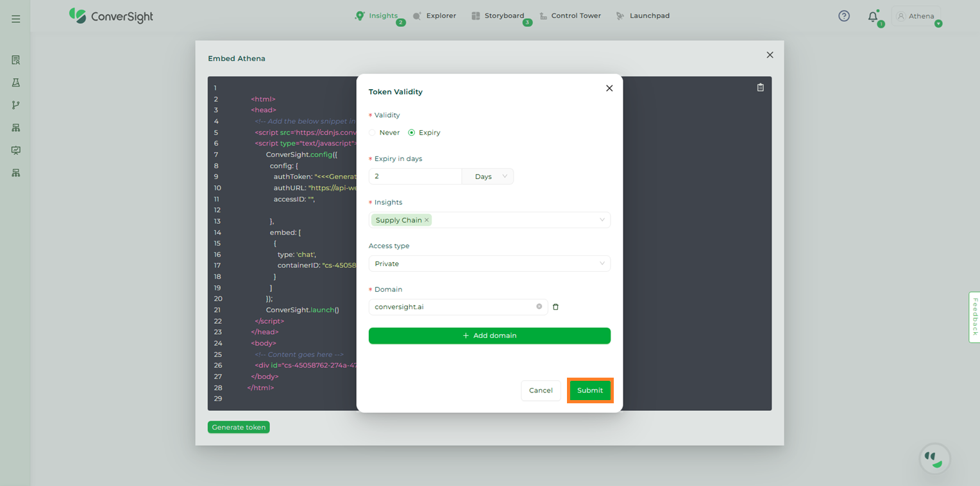Open the chat assistant bubble icon

[934, 458]
